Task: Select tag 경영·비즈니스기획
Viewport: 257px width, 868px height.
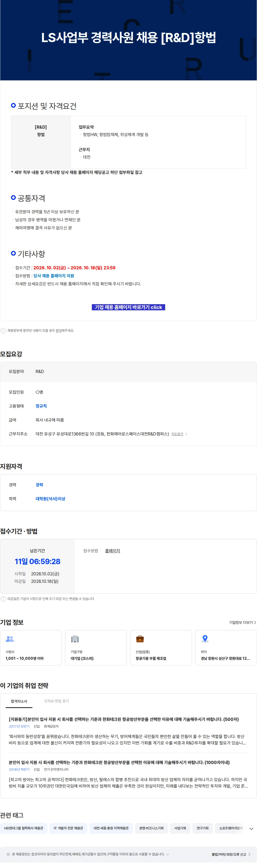Action: pos(151,828)
